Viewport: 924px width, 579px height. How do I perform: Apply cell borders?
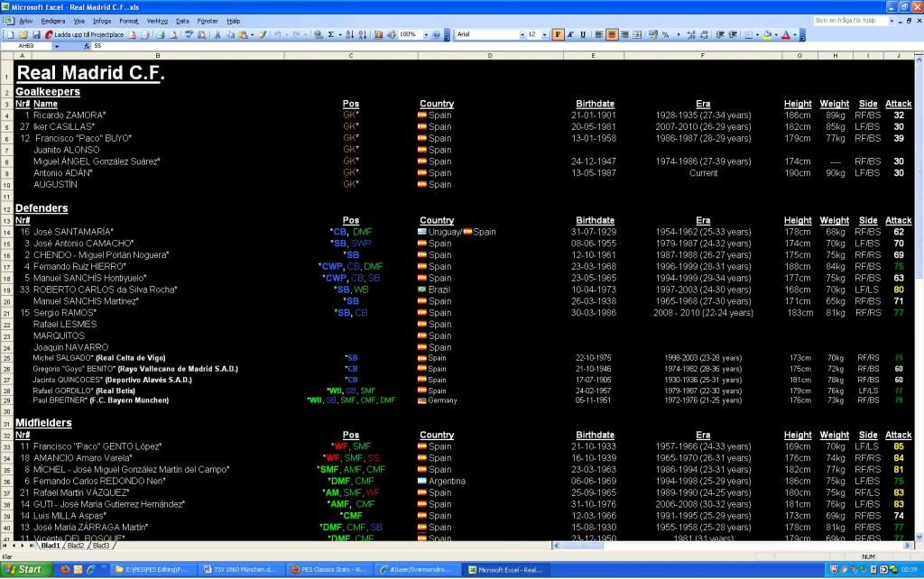pyautogui.click(x=748, y=35)
